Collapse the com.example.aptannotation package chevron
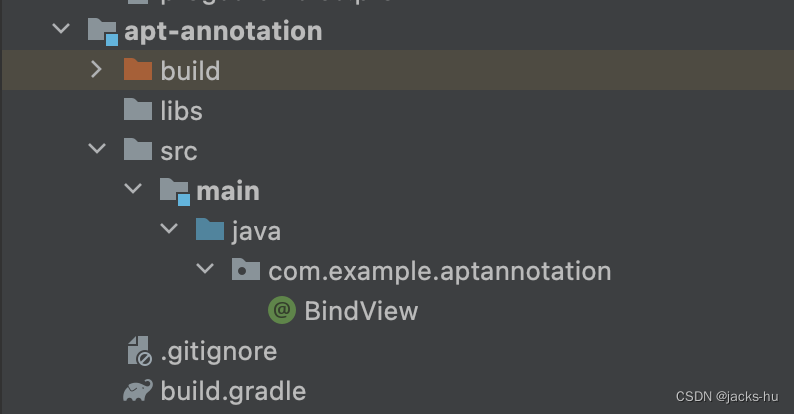794x414 pixels. pyautogui.click(x=205, y=269)
